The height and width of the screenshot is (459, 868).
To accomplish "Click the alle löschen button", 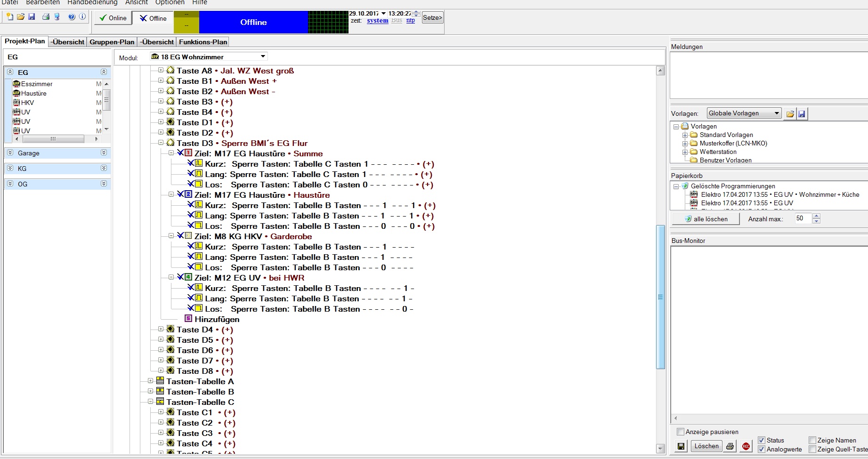I will tap(706, 219).
